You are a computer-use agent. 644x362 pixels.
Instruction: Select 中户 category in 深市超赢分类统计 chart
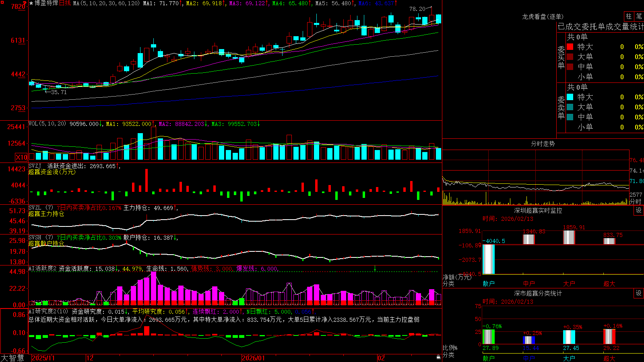click(529, 358)
